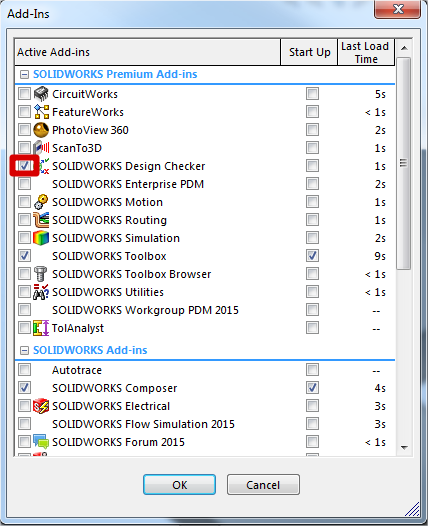Image resolution: width=428 pixels, height=526 pixels.
Task: Click the SOLIDWORKS Electrical icon
Action: click(41, 406)
